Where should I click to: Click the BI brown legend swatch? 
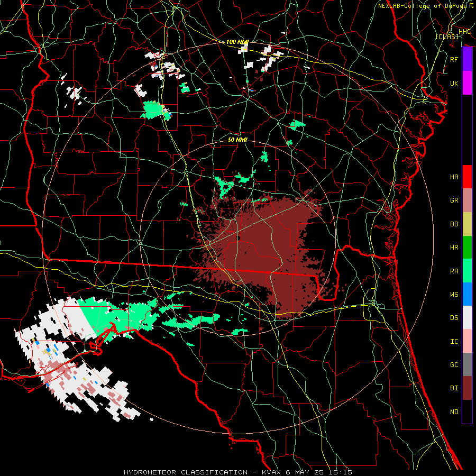(467, 388)
